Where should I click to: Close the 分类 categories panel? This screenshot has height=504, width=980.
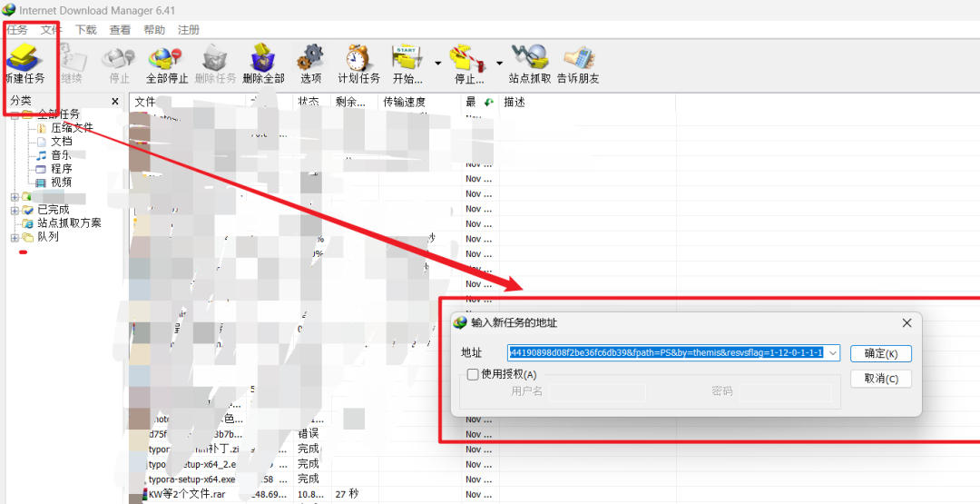pyautogui.click(x=115, y=102)
